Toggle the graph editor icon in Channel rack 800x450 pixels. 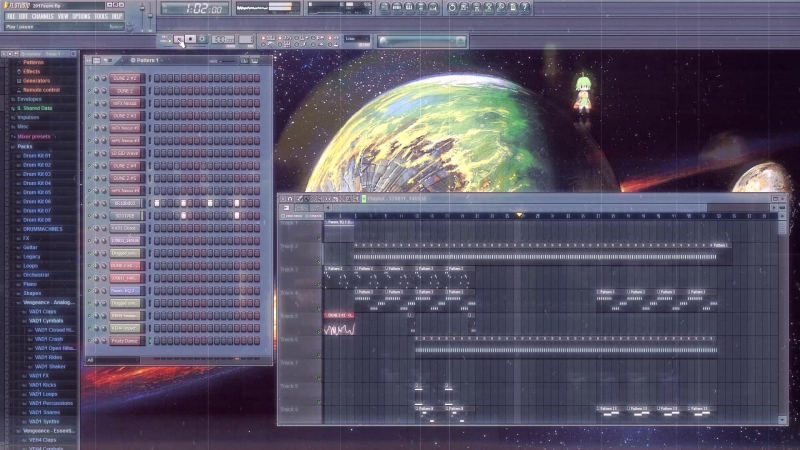pos(244,61)
